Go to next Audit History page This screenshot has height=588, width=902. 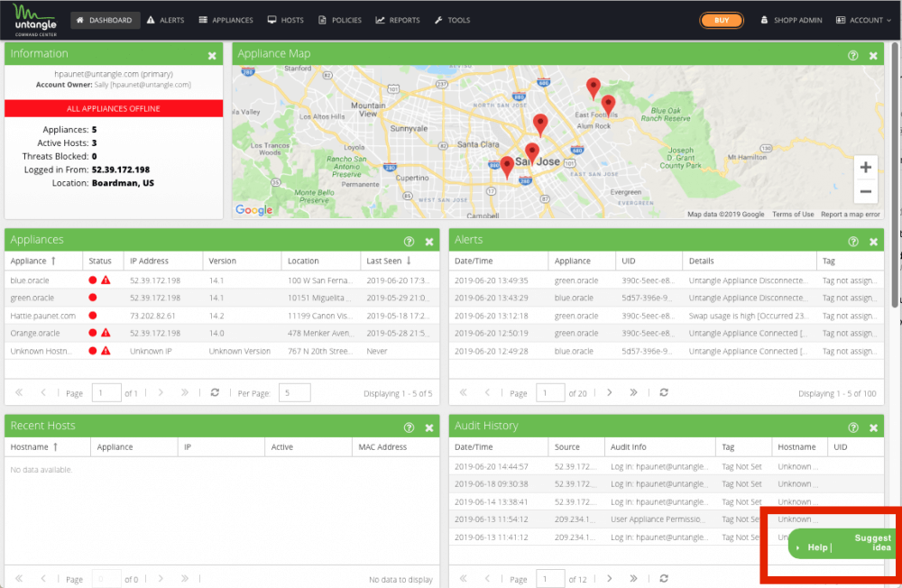(609, 578)
